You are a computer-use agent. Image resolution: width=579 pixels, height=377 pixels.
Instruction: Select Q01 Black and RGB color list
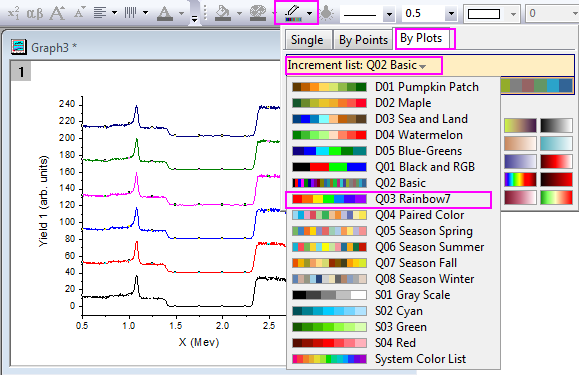[393, 167]
